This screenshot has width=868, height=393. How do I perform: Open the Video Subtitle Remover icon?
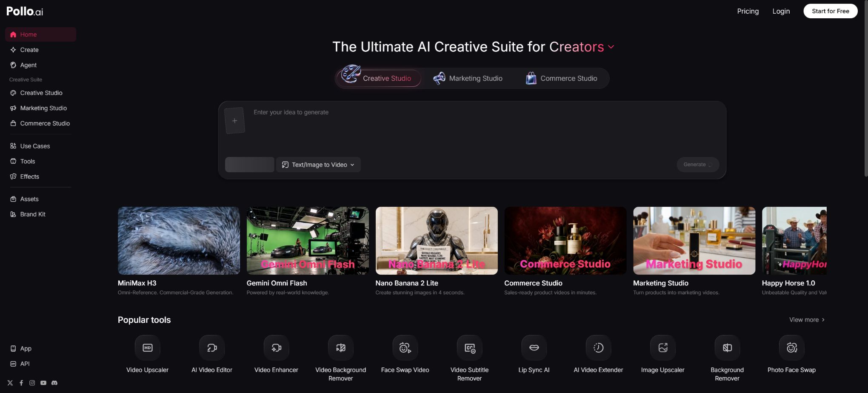pyautogui.click(x=470, y=348)
